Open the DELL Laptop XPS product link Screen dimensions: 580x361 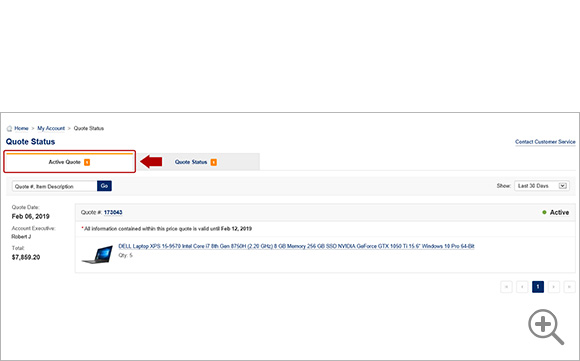point(296,246)
